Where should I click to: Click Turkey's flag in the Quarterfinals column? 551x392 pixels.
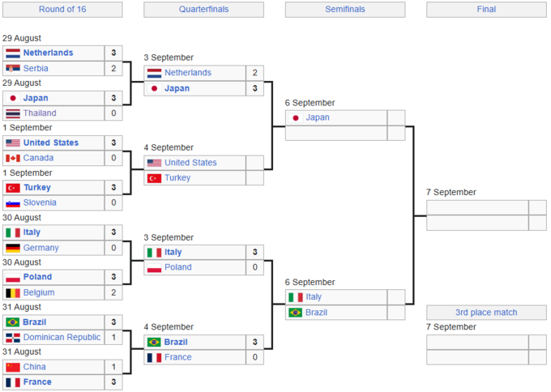pyautogui.click(x=154, y=177)
